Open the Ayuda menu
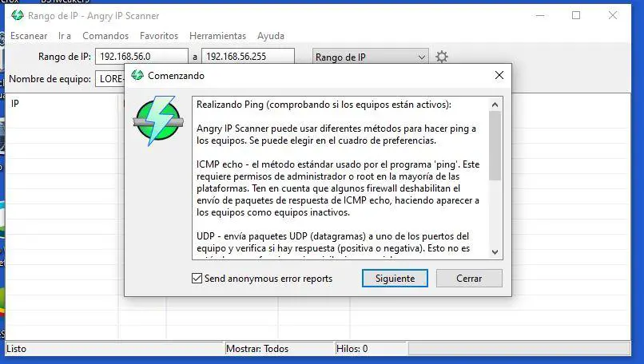 click(271, 36)
